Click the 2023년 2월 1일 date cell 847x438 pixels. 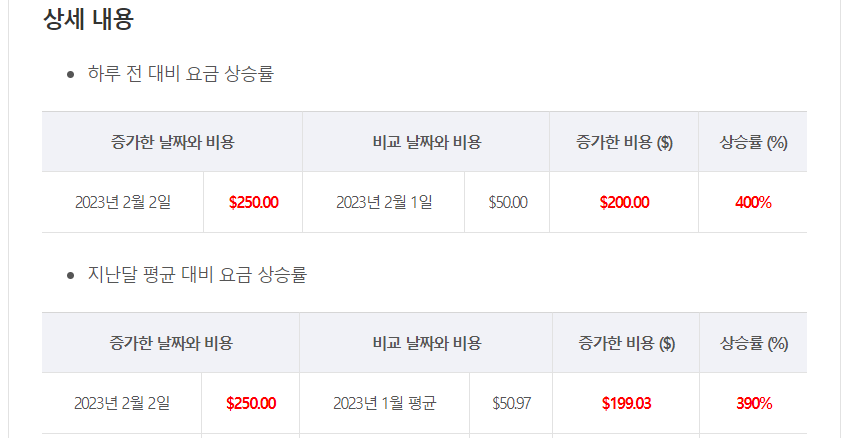tap(384, 203)
